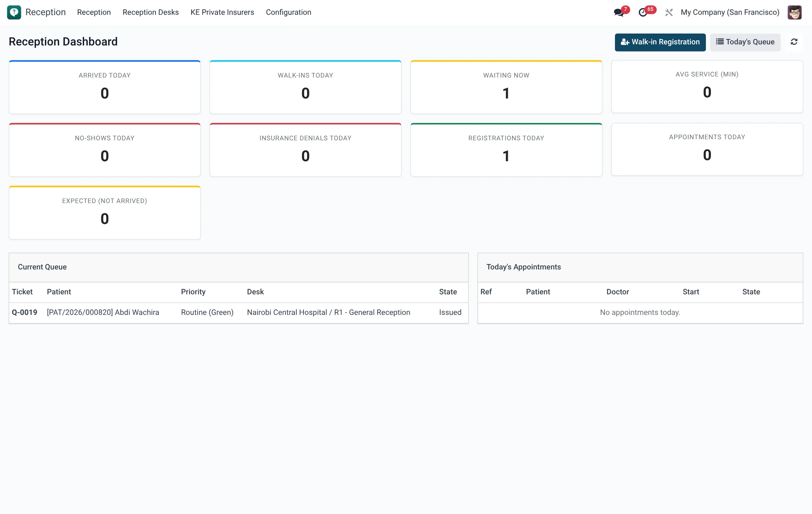This screenshot has width=812, height=514.
Task: Click the No appointments today message
Action: coord(640,312)
